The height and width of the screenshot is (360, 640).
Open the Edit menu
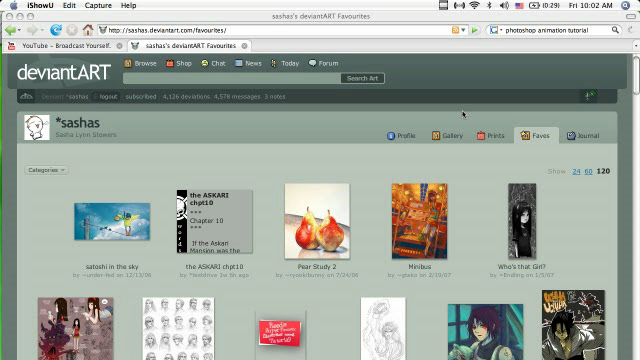point(69,5)
